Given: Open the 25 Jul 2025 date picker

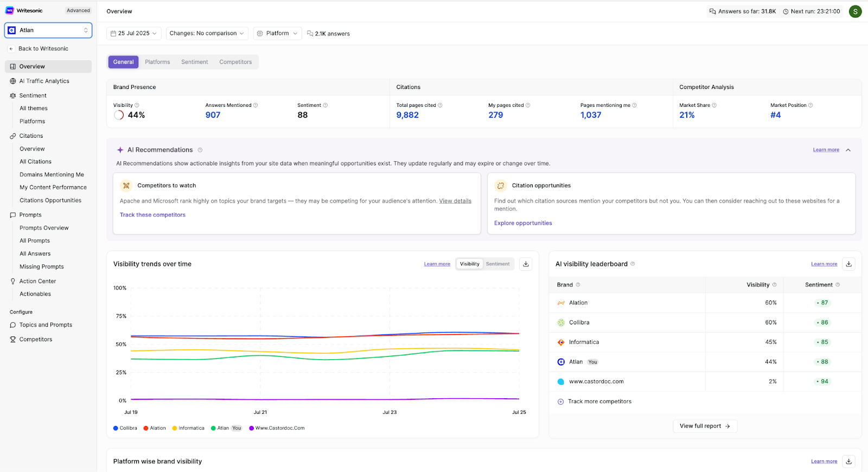Looking at the screenshot, I should [x=133, y=34].
